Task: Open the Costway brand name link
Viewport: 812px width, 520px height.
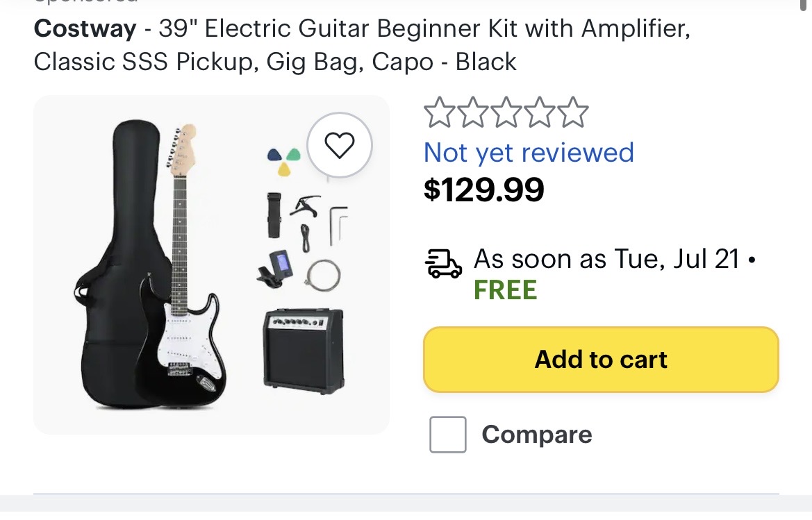Action: coord(85,28)
